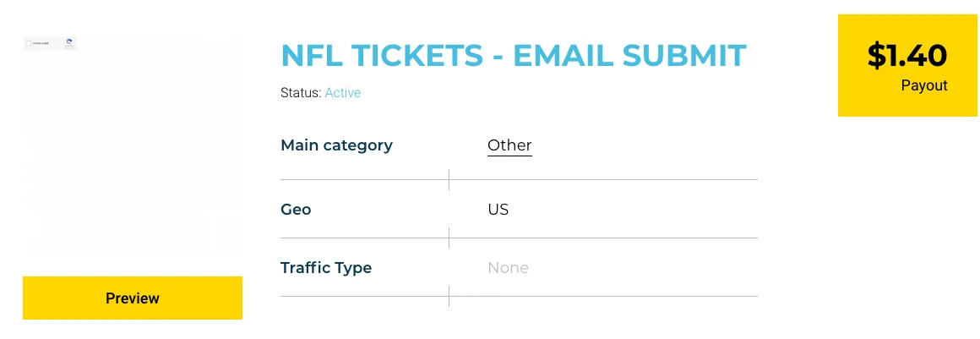The image size is (980, 339).
Task: Open the Other main category link
Action: (x=509, y=145)
